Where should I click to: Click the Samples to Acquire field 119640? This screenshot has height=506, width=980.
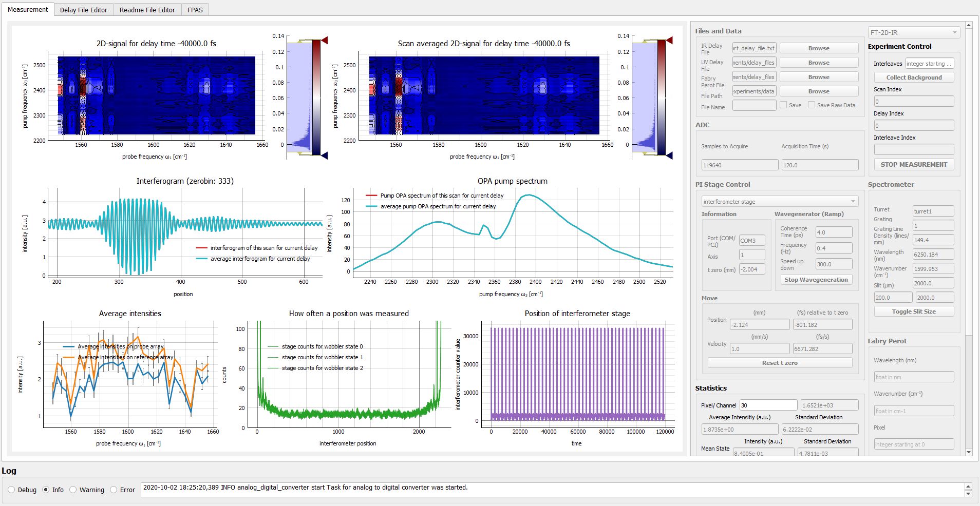[x=740, y=165]
